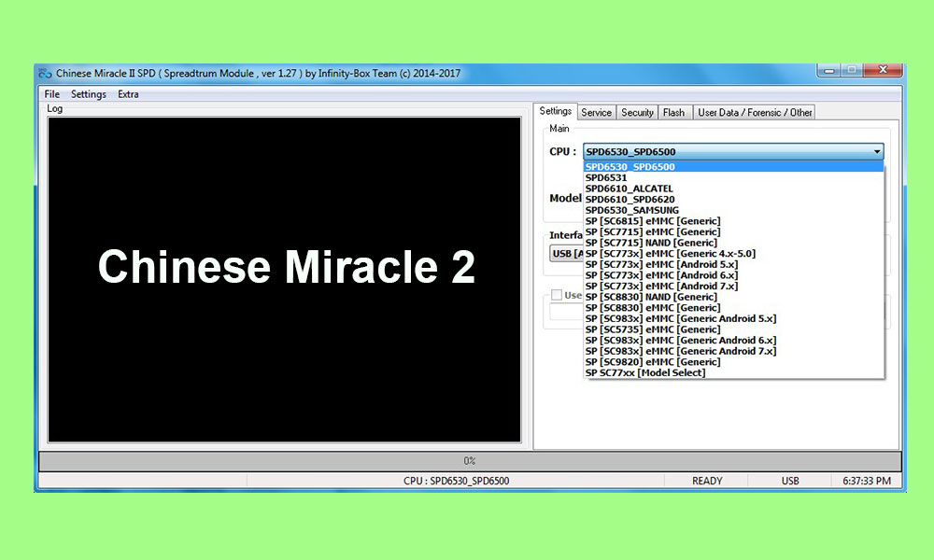
Task: Select SP [SC8830] NAND [Generic]
Action: point(733,297)
